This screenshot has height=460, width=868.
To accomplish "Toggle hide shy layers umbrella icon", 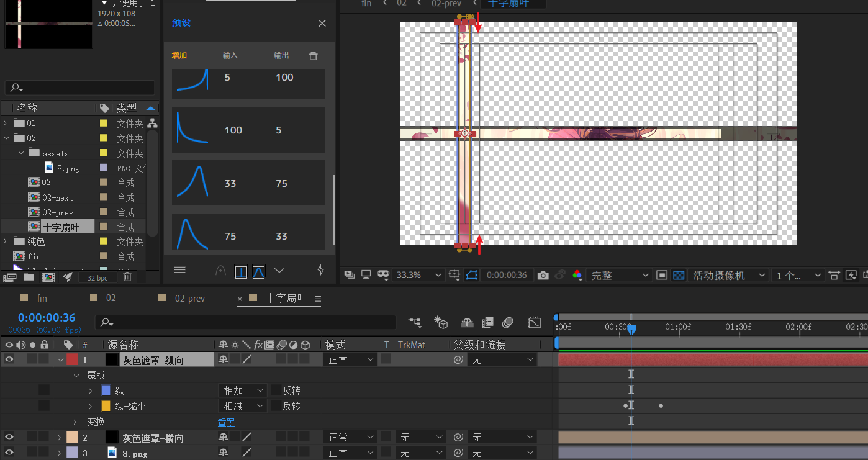I will (x=467, y=322).
